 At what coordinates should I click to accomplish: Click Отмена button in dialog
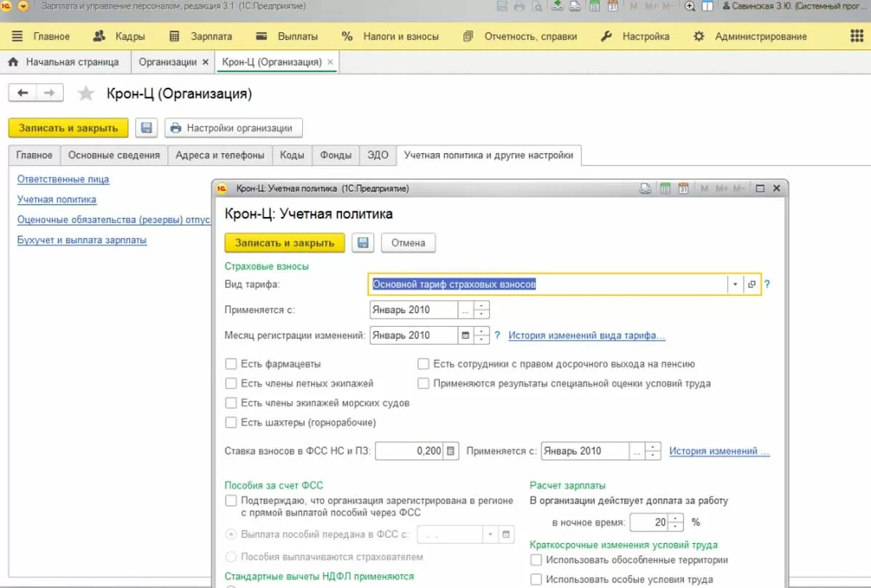pyautogui.click(x=408, y=242)
